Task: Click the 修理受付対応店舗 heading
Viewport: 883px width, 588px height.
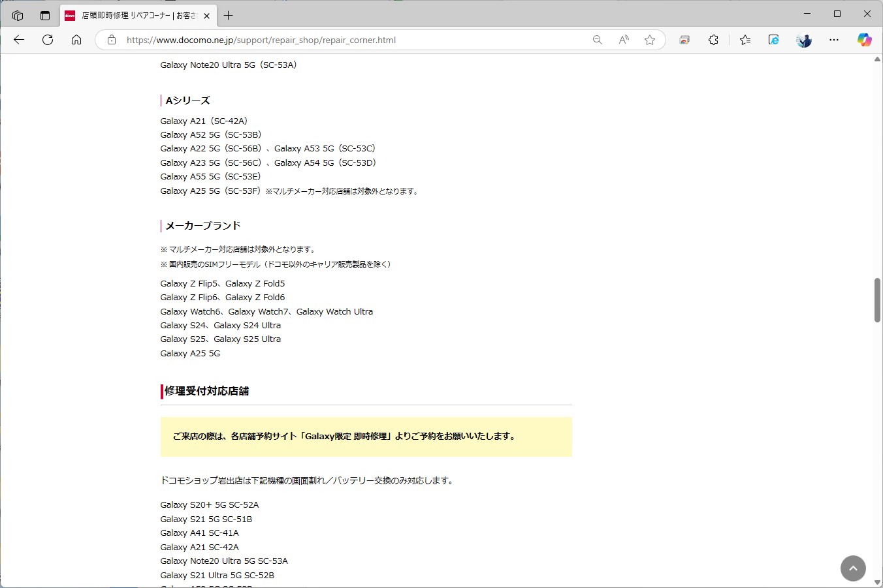Action: coord(206,391)
